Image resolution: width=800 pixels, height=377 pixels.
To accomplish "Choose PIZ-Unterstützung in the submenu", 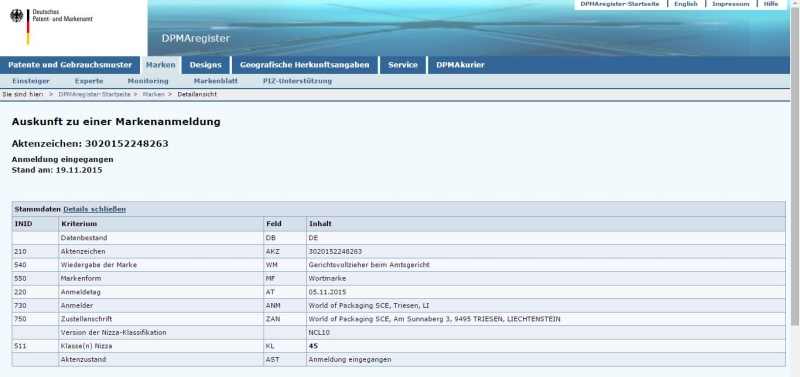I will pos(297,81).
